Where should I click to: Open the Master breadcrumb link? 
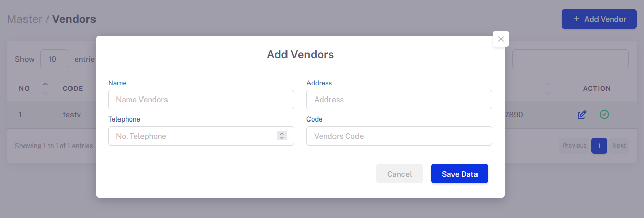coord(25,19)
